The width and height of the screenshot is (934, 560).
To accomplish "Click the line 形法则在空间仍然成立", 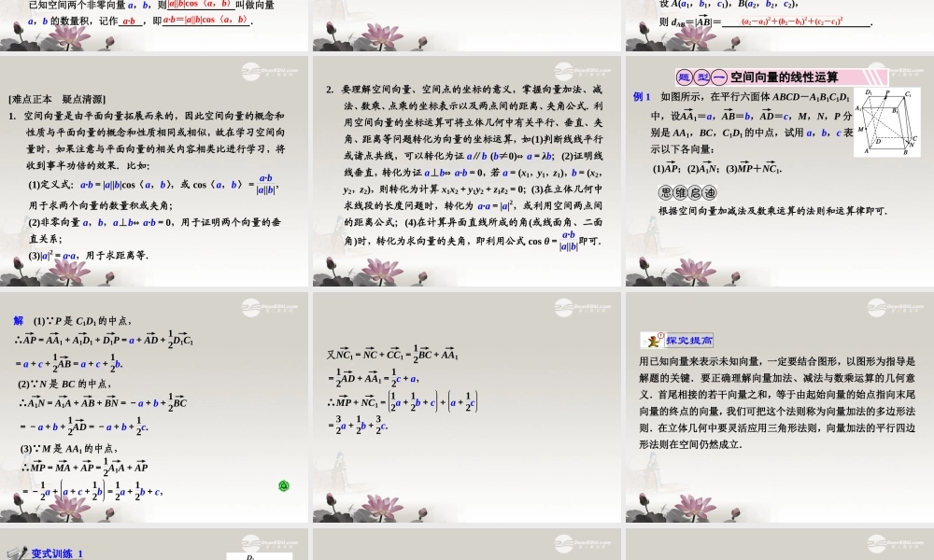I will click(x=690, y=444).
